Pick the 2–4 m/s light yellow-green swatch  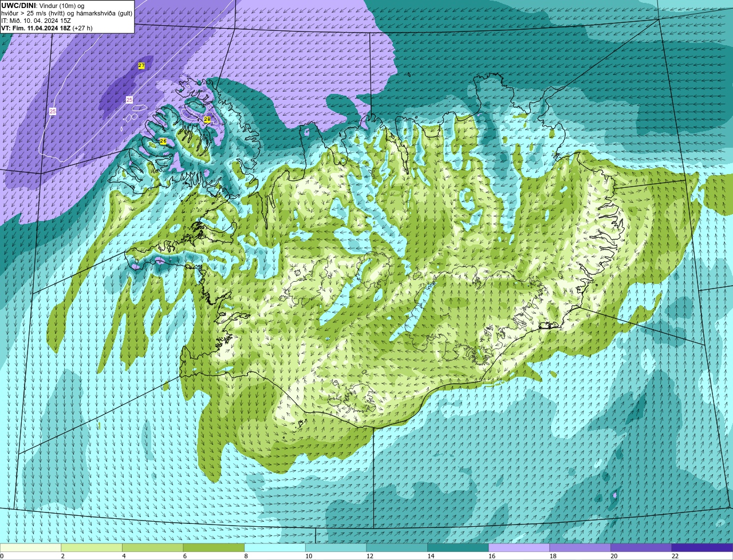(x=92, y=547)
